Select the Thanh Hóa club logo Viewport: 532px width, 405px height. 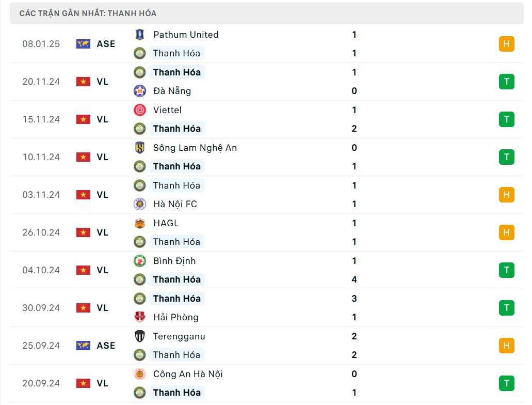tap(139, 53)
